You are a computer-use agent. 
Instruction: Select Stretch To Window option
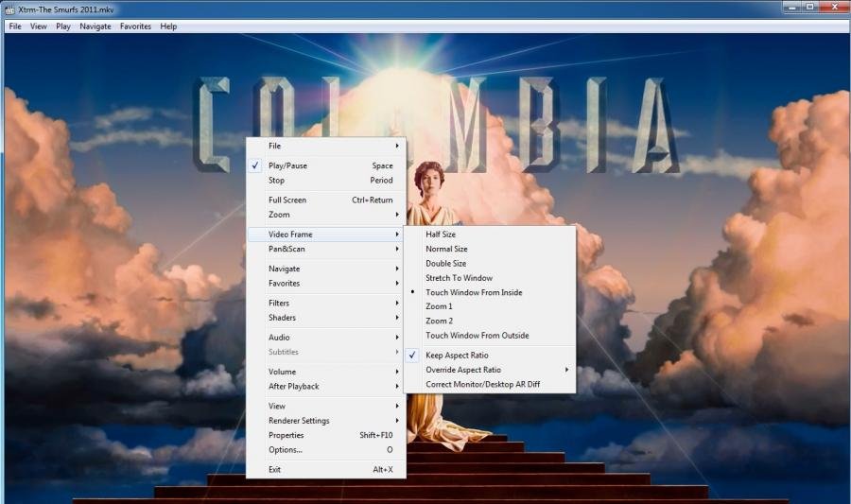click(490, 278)
